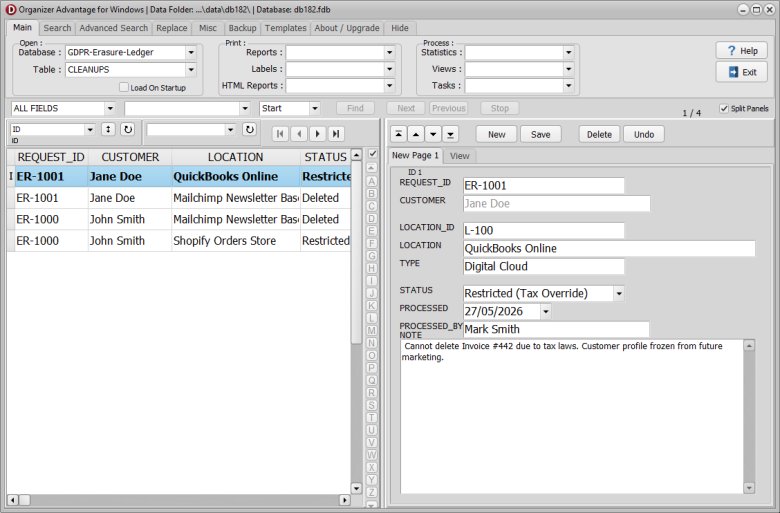Enable Load On Startup checkbox
Screen dimensions: 780x513
124,87
